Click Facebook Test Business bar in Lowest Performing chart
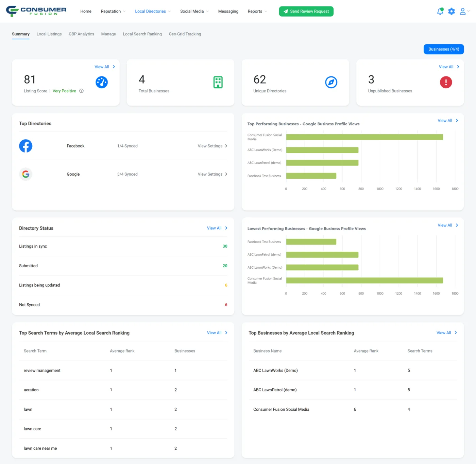 (x=311, y=242)
